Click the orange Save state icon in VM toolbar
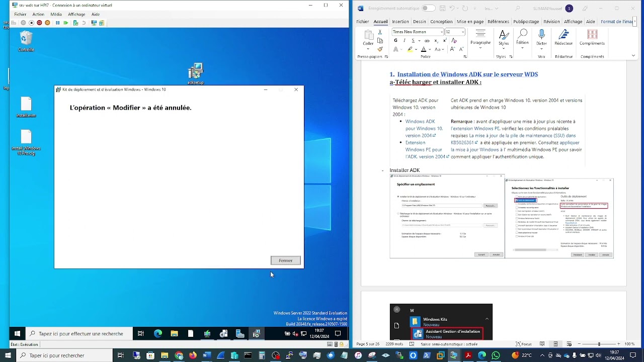644x362 pixels. (47, 23)
